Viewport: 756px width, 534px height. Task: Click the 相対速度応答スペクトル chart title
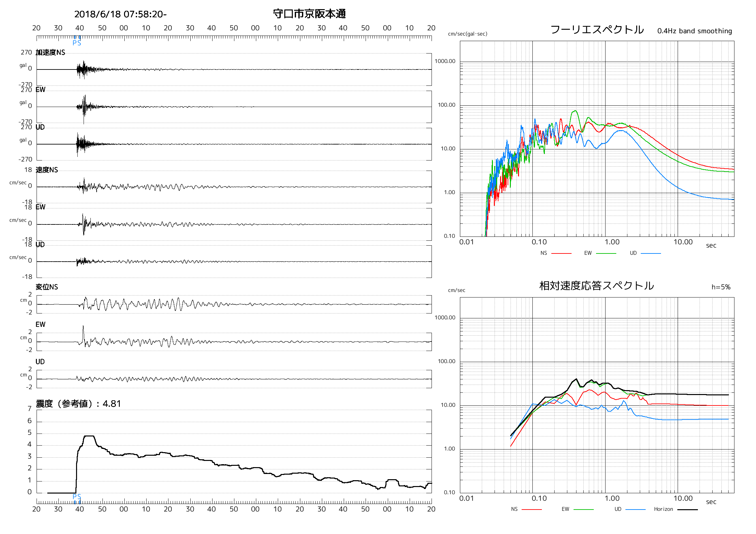pyautogui.click(x=597, y=286)
